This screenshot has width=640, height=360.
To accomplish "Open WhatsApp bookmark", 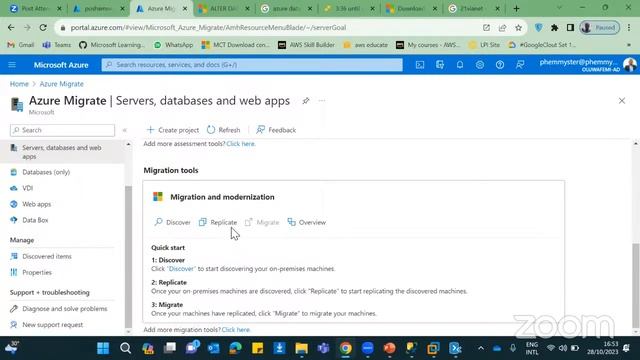I will (x=173, y=45).
